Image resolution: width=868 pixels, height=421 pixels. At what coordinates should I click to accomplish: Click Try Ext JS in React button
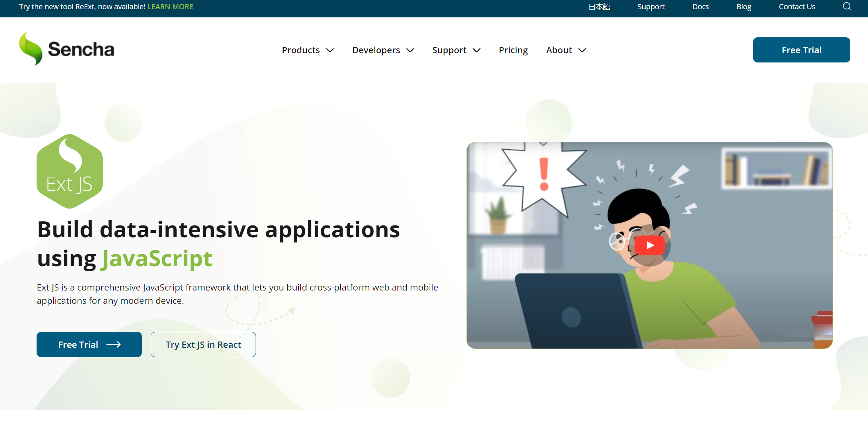pyautogui.click(x=203, y=344)
